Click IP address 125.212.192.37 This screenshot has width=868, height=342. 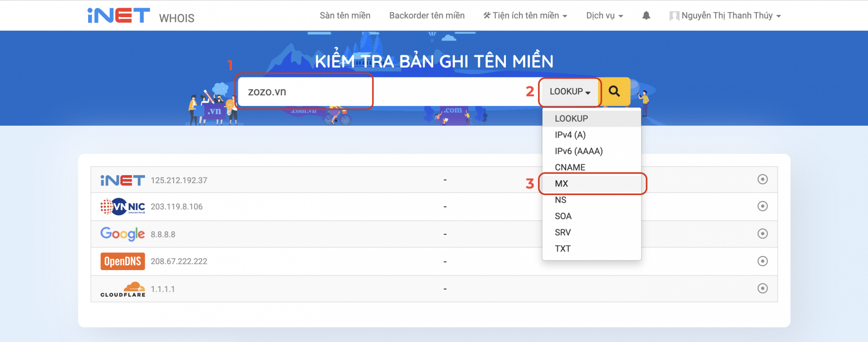point(179,180)
